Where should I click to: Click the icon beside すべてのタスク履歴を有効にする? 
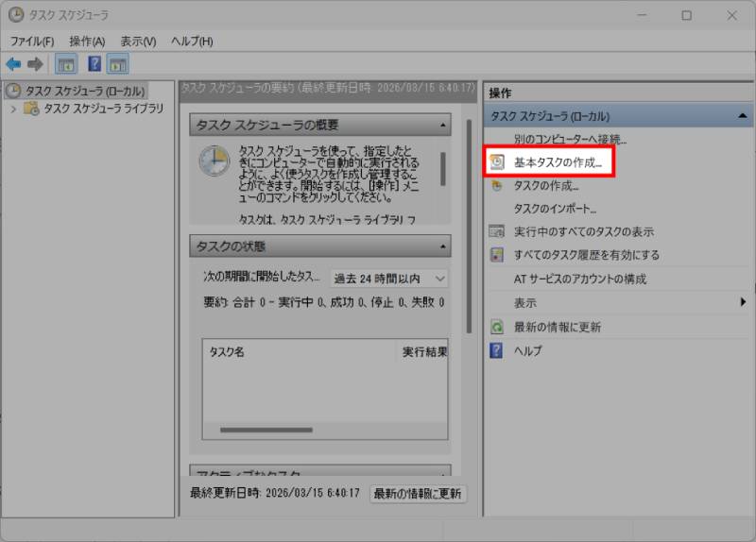[x=497, y=255]
